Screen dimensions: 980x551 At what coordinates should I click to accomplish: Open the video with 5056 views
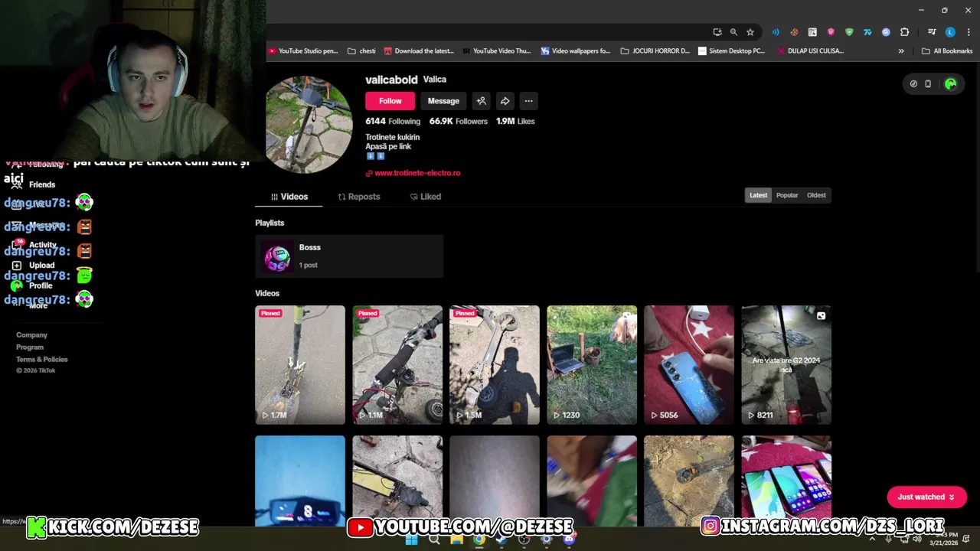tap(689, 365)
